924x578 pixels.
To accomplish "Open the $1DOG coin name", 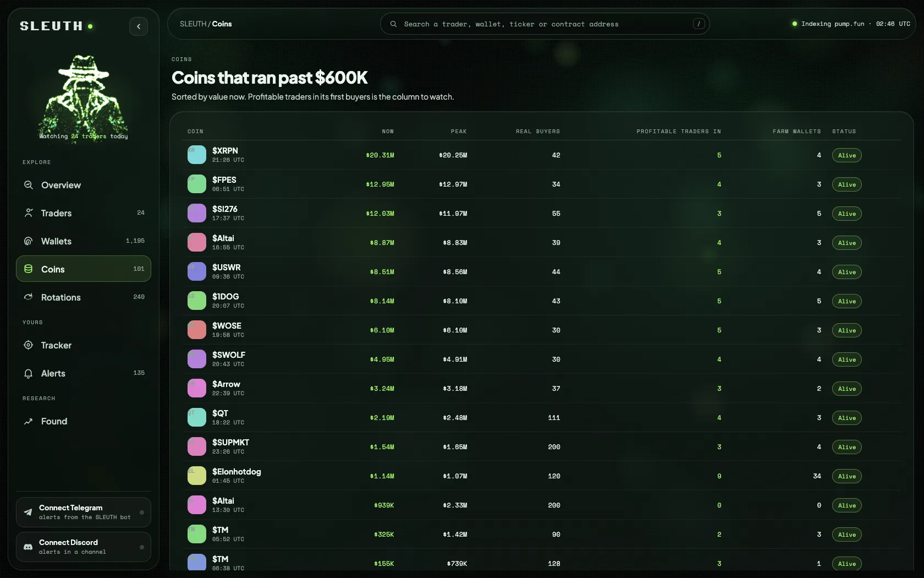I will pos(226,297).
